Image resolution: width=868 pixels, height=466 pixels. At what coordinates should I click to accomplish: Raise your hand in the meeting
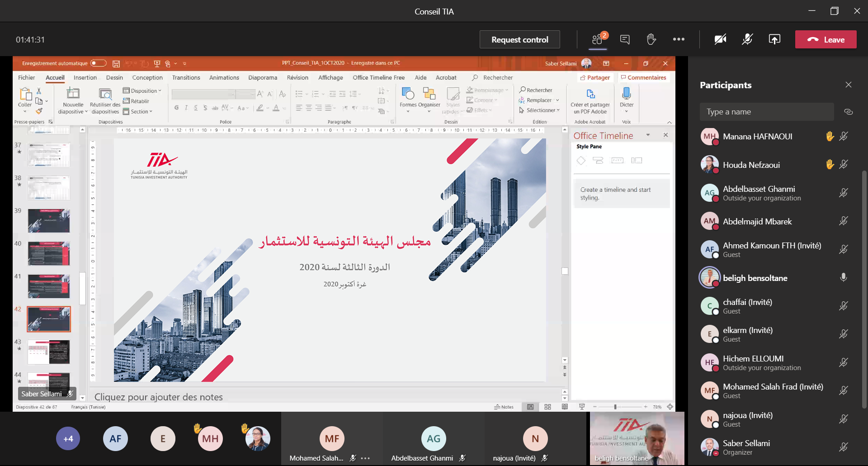(651, 39)
